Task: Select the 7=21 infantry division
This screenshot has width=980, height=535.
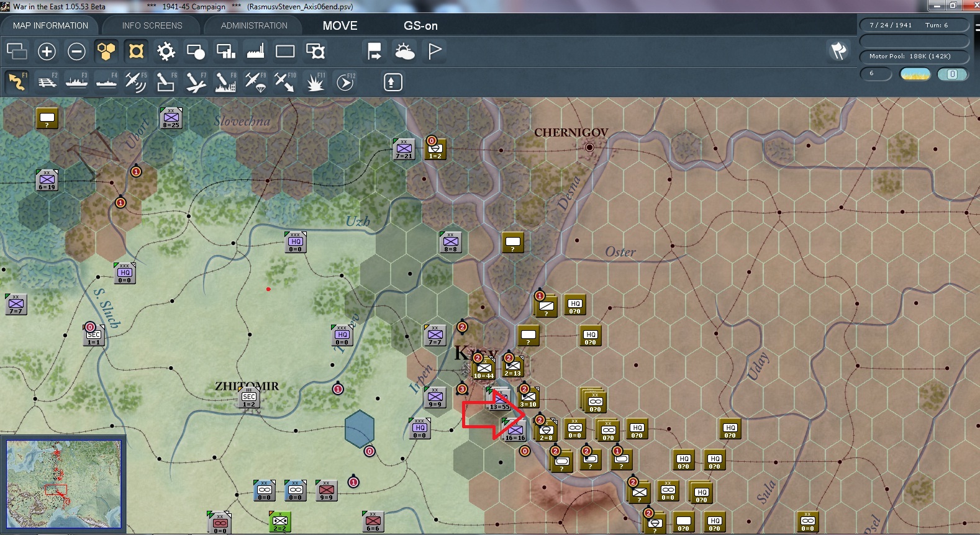Action: (x=404, y=149)
